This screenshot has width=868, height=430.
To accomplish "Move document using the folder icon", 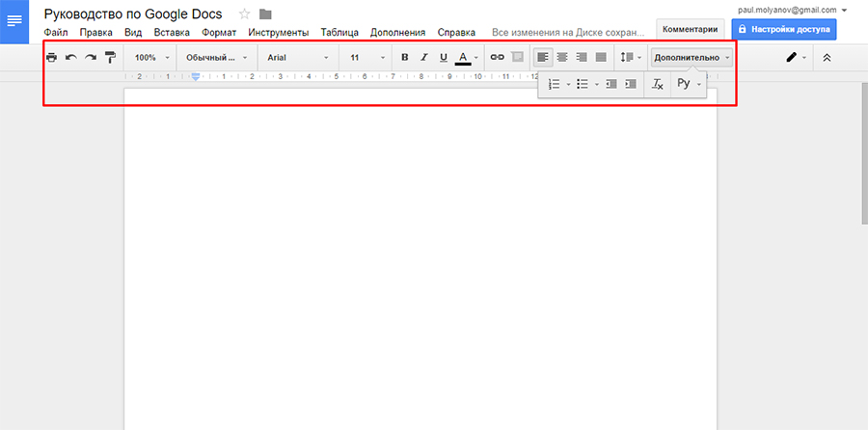I will 265,13.
